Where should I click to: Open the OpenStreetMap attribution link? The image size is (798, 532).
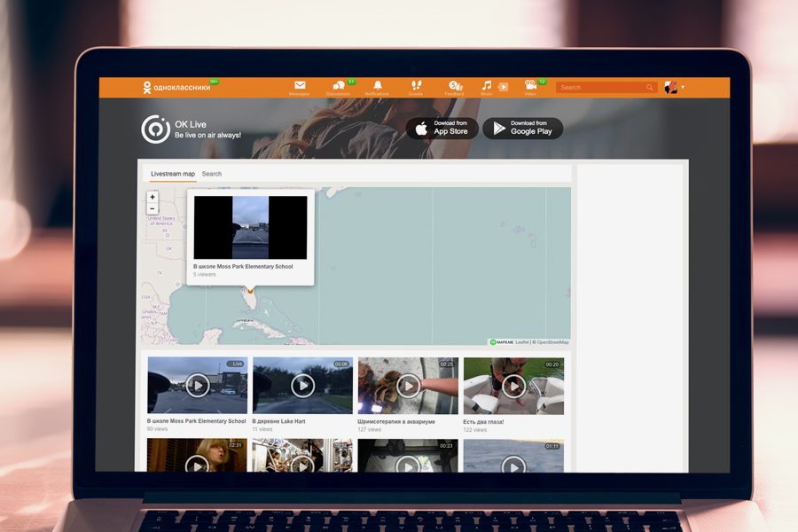(552, 342)
